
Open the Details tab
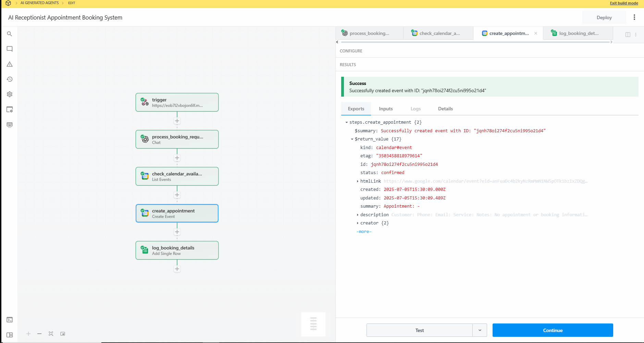click(445, 109)
